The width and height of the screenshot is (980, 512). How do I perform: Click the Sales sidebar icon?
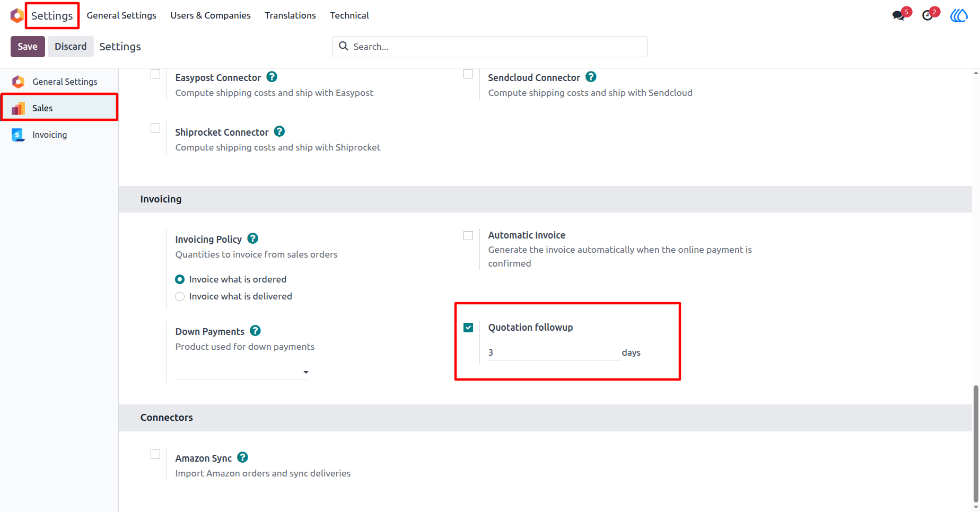coord(19,108)
